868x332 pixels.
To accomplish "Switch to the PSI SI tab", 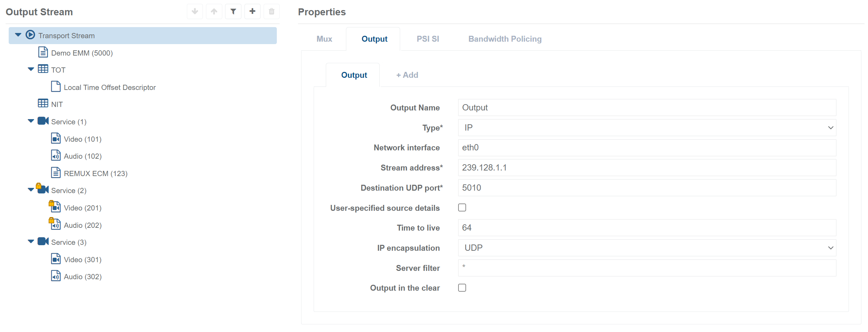I will click(428, 39).
